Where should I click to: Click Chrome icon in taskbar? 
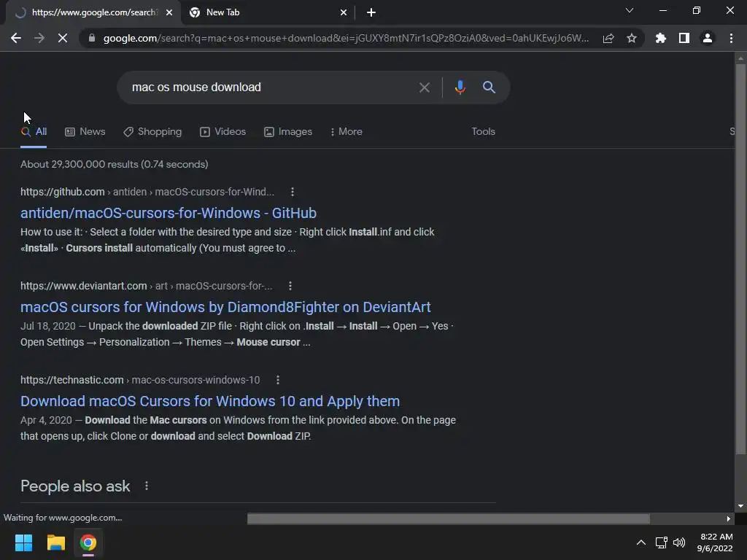click(88, 542)
